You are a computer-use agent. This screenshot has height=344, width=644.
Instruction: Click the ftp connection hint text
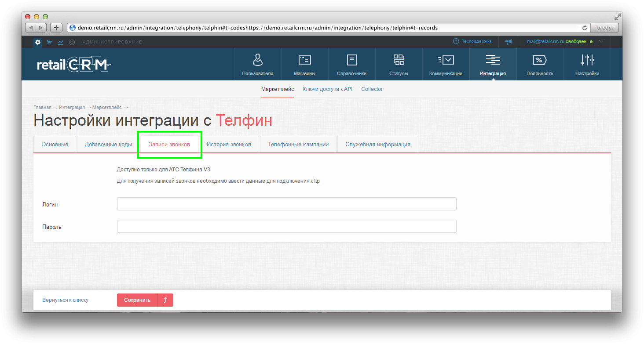[x=218, y=181]
